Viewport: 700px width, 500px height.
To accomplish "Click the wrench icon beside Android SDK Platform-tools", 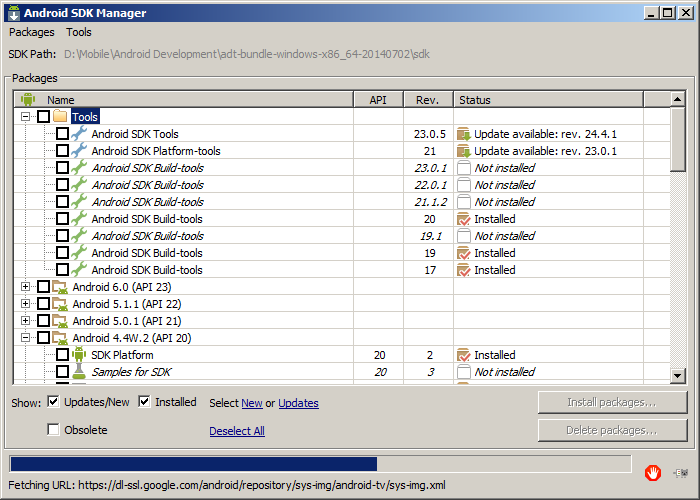I will 79,150.
